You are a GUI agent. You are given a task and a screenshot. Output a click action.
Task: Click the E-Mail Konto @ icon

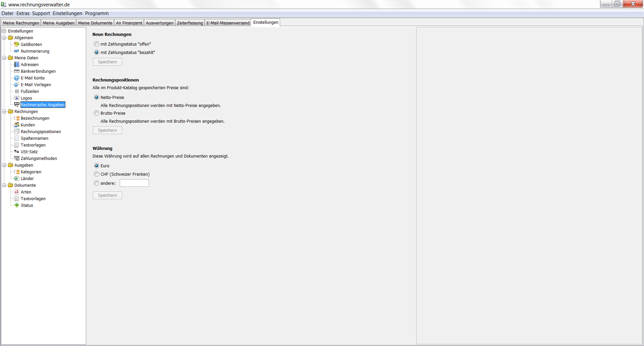(17, 78)
